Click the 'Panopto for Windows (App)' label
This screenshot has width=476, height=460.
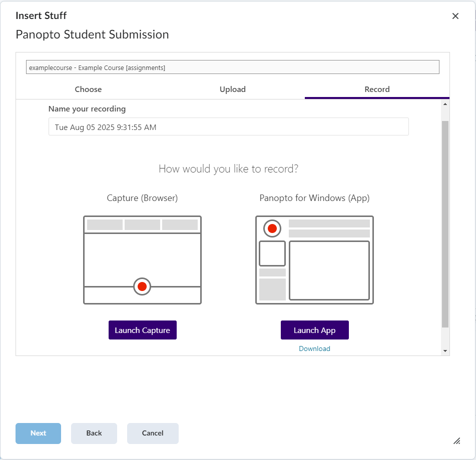click(314, 198)
